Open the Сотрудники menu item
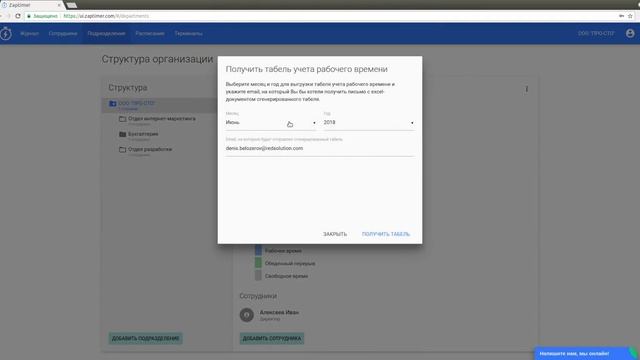Screen dimensions: 640x360 [x=63, y=33]
